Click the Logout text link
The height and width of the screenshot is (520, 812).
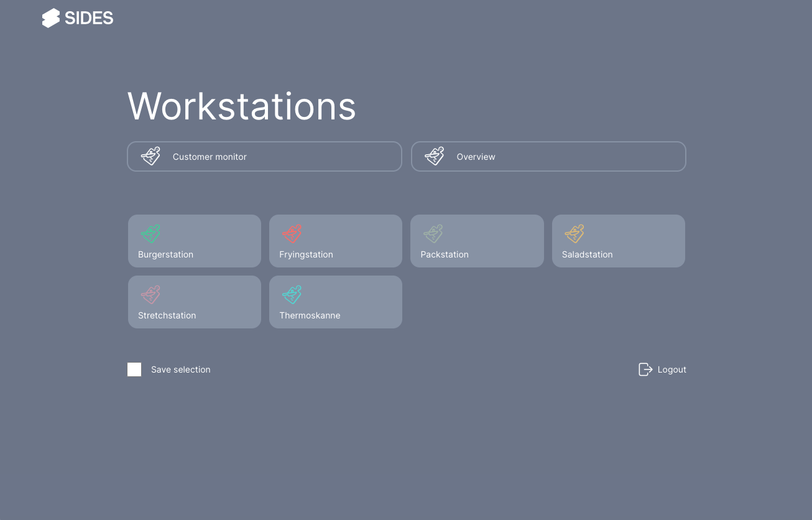click(671, 369)
